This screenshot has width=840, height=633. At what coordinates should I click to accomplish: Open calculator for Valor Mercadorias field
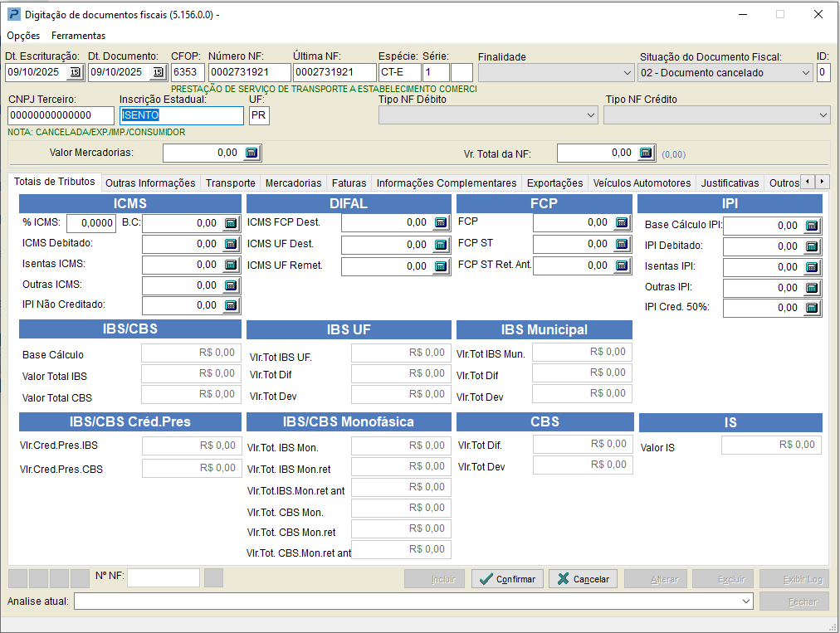click(252, 153)
